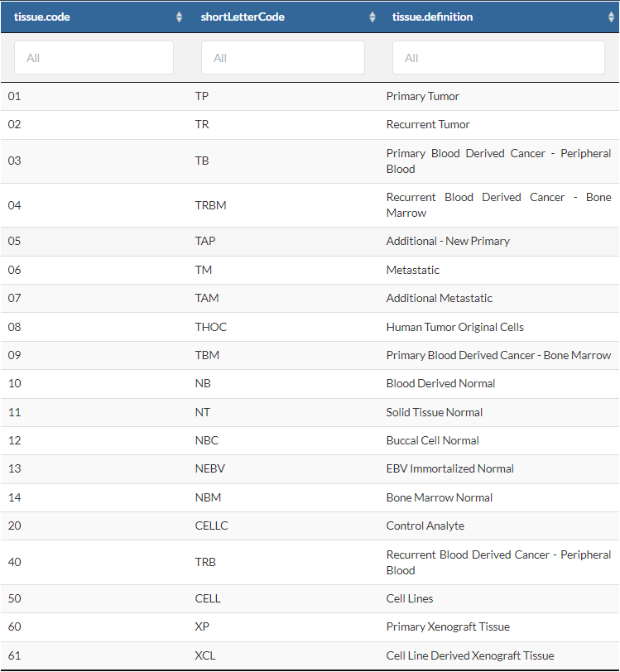Select the Solid Tissue Normal definition
This screenshot has width=620, height=672.
[x=434, y=413]
